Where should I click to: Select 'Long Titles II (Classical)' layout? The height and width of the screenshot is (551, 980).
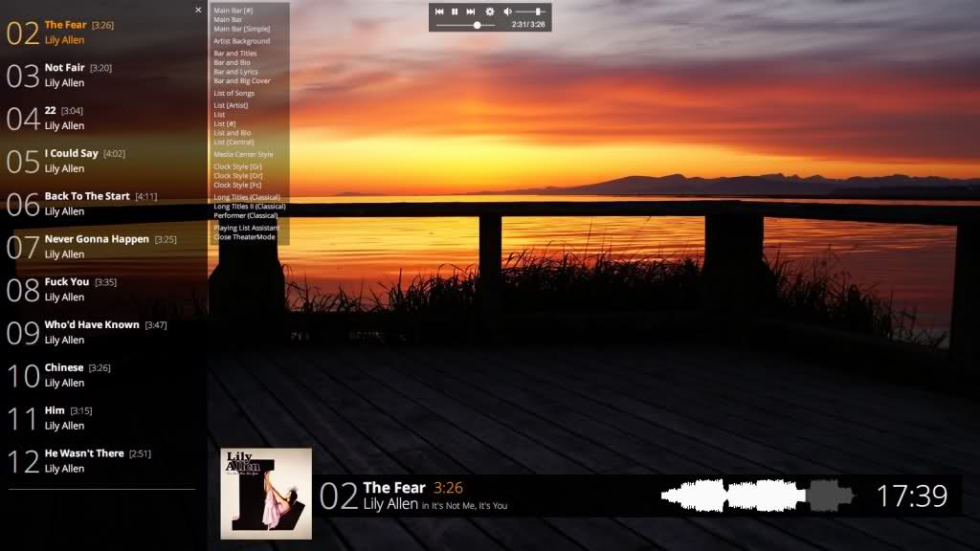click(x=250, y=207)
